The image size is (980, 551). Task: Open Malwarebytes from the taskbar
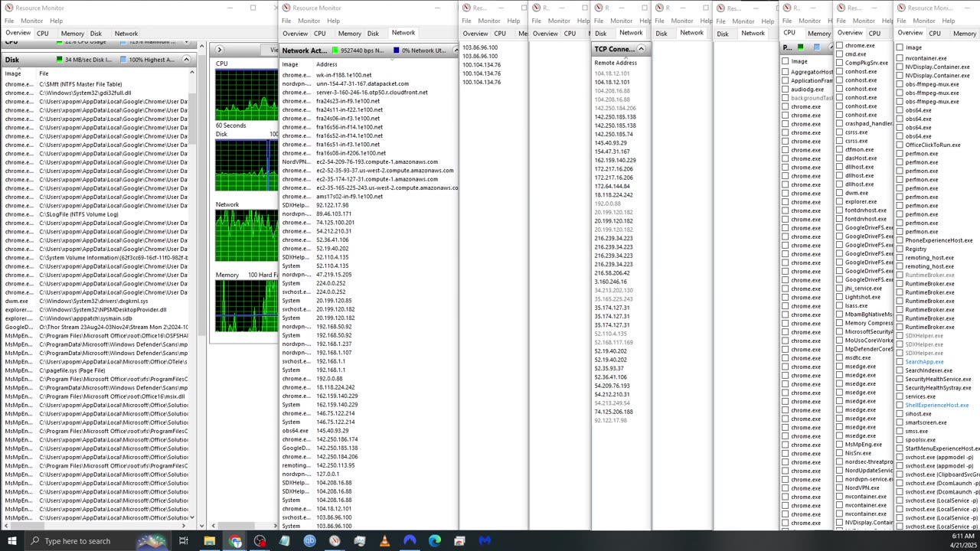[485, 541]
